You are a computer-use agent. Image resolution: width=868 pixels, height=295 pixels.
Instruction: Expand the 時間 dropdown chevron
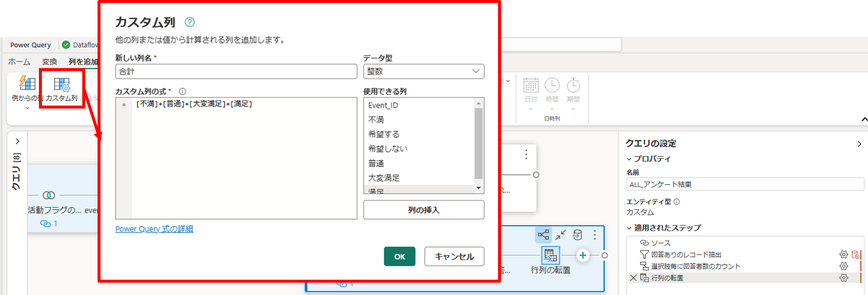tap(552, 109)
